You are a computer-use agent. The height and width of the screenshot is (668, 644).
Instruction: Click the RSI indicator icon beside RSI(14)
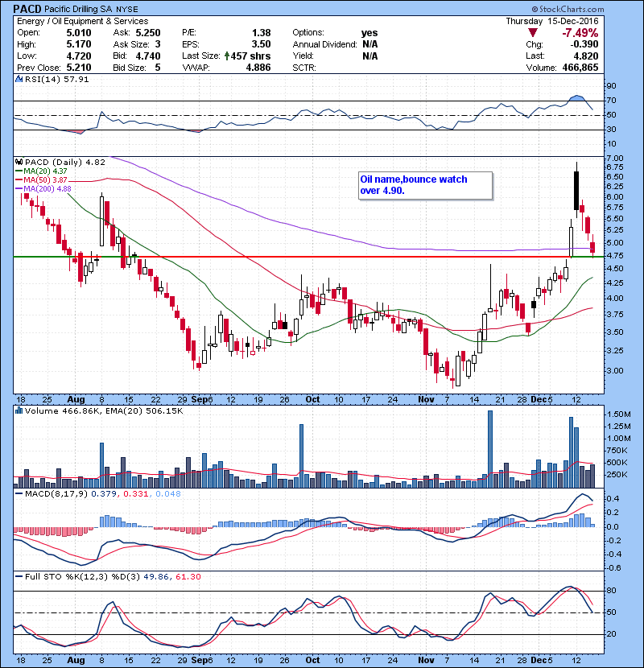point(19,79)
